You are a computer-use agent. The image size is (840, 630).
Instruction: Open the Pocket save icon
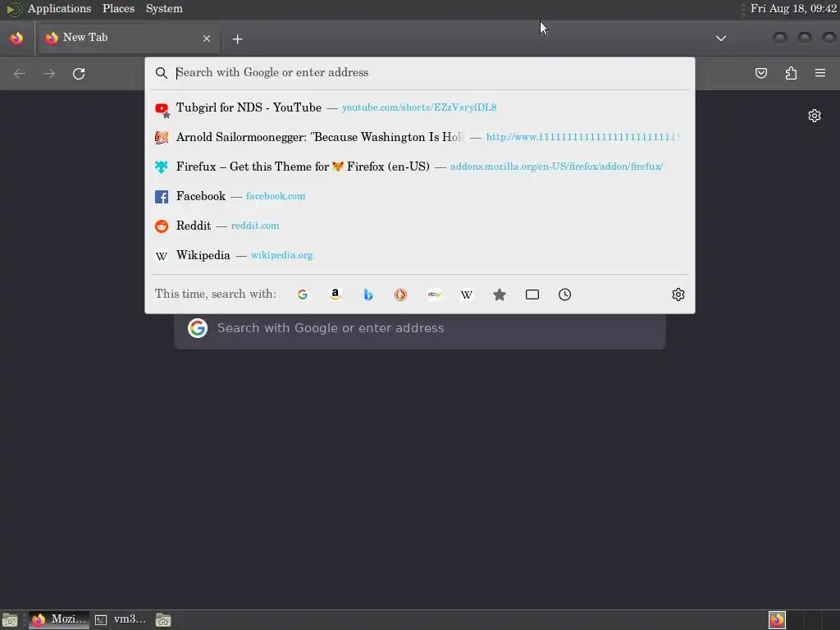[x=760, y=73]
